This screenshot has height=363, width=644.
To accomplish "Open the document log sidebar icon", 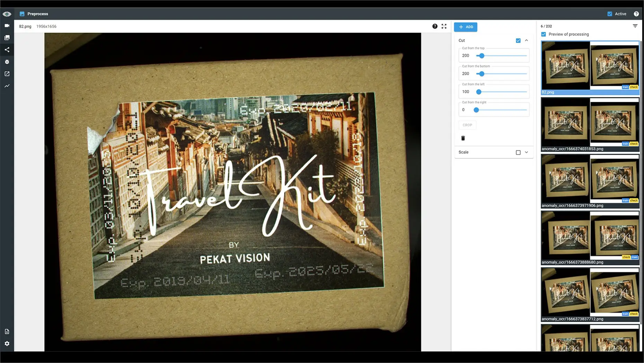I will tap(7, 331).
